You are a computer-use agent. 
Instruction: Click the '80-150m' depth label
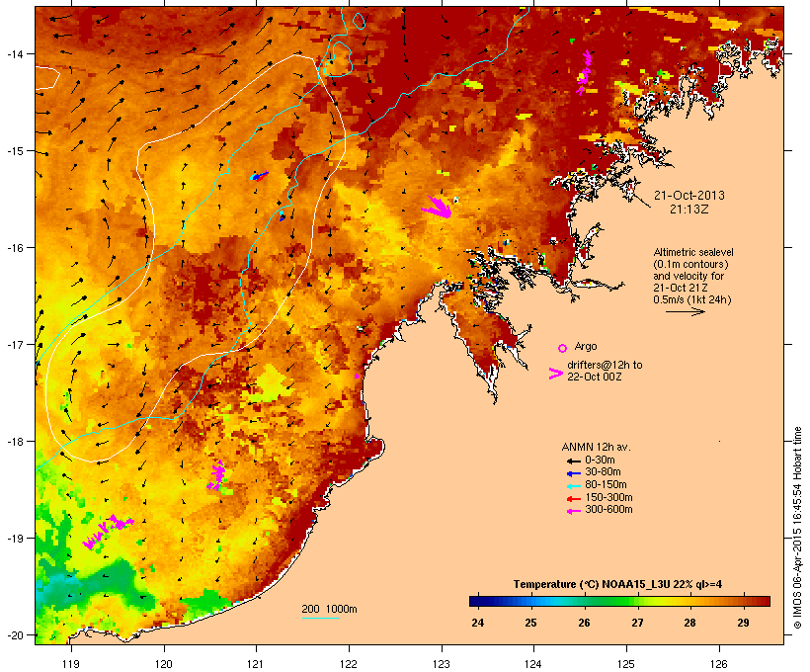tap(606, 485)
